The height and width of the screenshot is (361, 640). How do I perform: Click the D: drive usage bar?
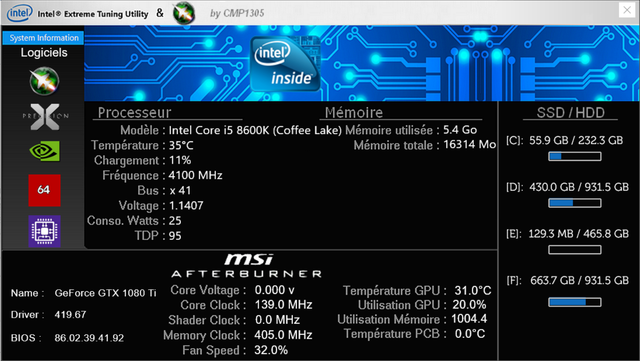[x=574, y=203]
